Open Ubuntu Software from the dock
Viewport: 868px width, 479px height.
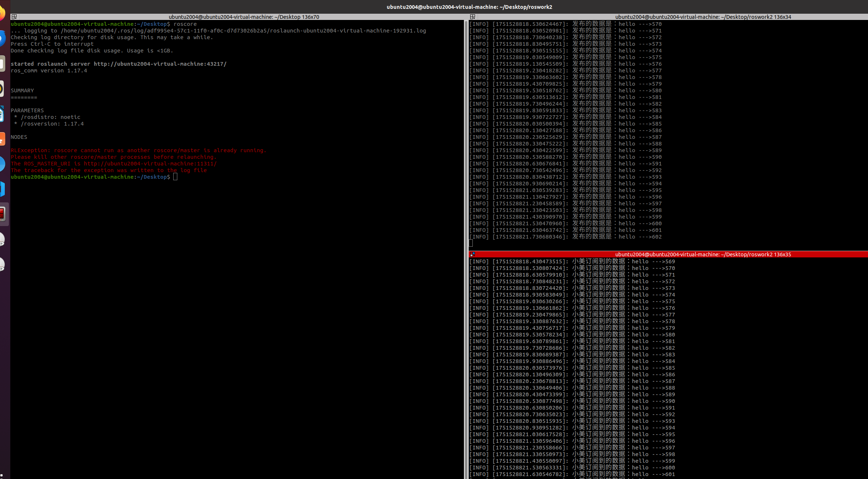[2, 139]
